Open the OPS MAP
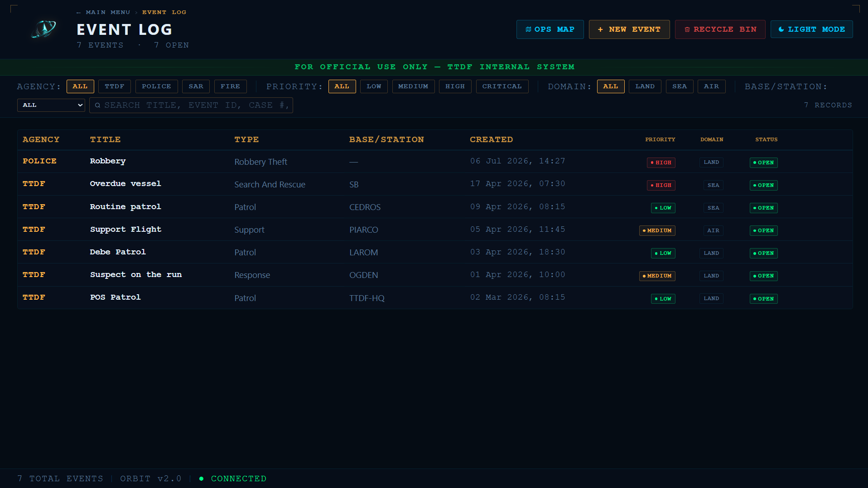Image resolution: width=868 pixels, height=488 pixels. [550, 29]
